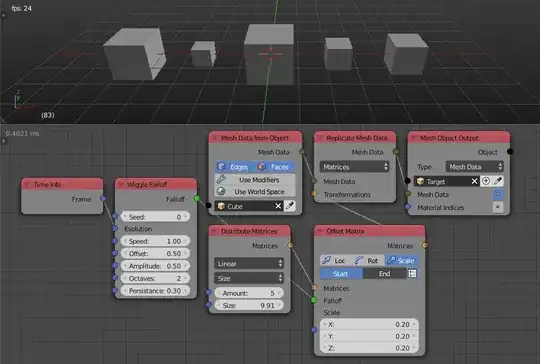Collapse the Time Info node
The width and height of the screenshot is (540, 364).
coord(27,185)
